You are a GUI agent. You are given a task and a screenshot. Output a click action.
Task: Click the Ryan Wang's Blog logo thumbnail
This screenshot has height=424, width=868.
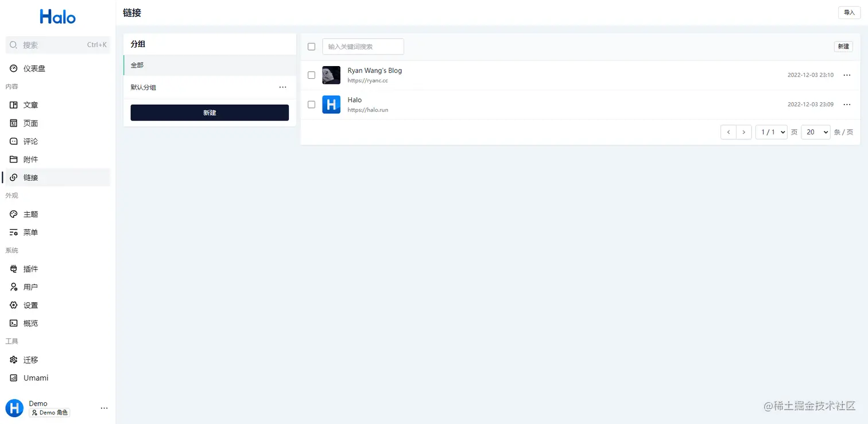[x=331, y=75]
